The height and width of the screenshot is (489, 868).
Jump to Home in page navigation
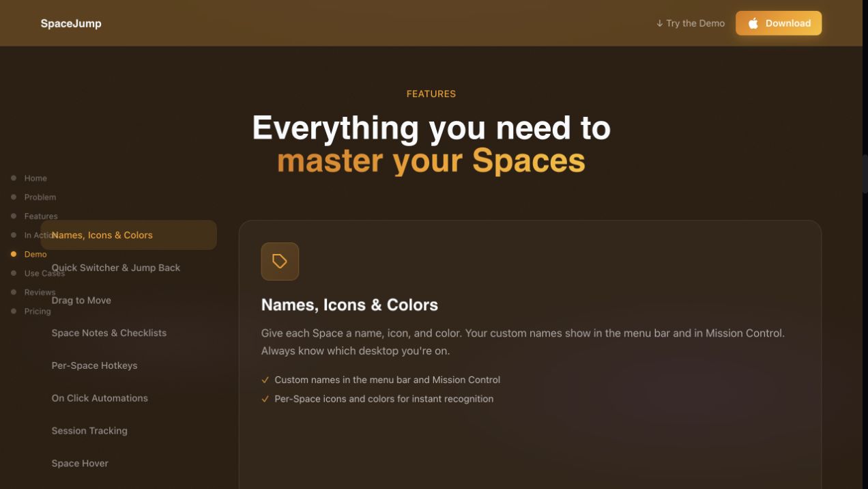point(35,178)
